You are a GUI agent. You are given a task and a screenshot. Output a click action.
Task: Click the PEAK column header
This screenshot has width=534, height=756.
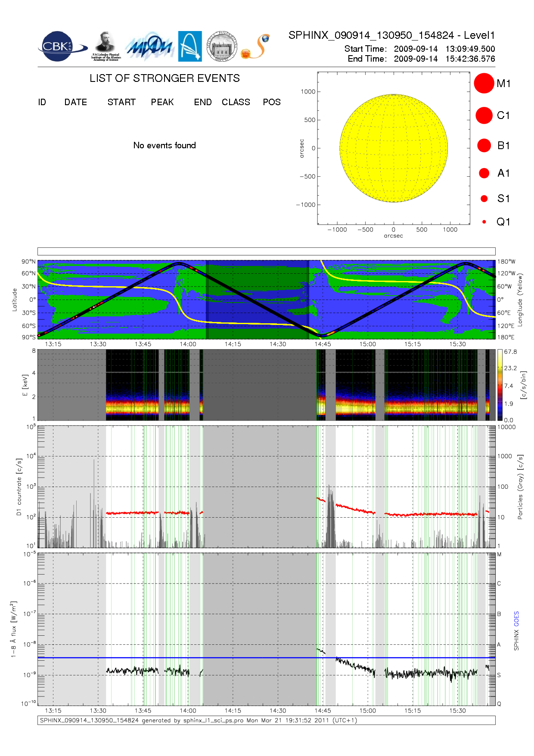pyautogui.click(x=162, y=102)
